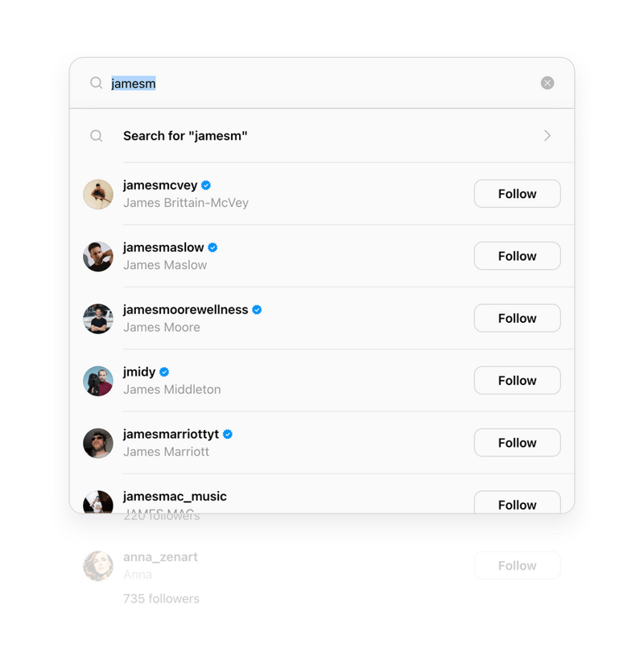Follow the jamesmaslow account
This screenshot has height=657, width=644.
click(517, 255)
